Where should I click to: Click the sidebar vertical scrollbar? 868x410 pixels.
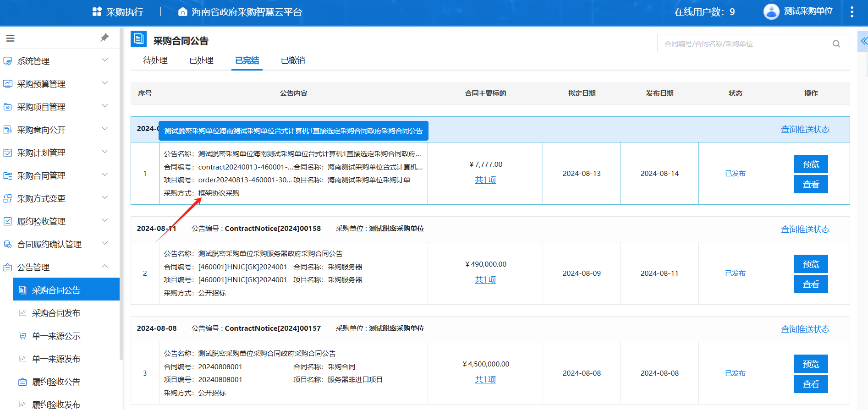(121, 195)
